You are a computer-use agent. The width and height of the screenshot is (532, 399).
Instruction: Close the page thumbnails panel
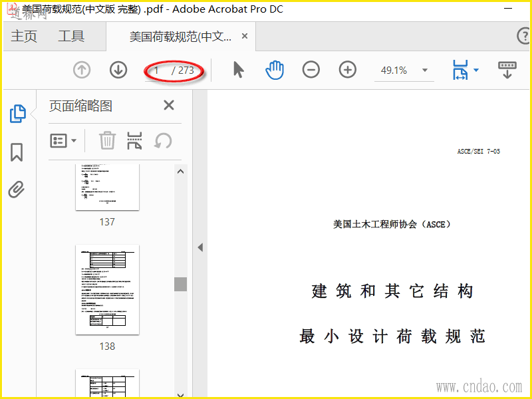point(169,105)
